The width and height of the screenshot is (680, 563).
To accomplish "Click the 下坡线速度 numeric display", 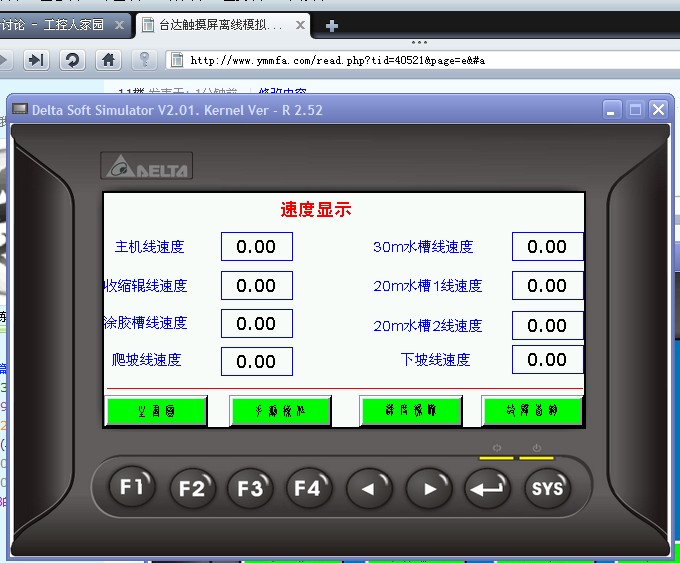I will pyautogui.click(x=547, y=360).
